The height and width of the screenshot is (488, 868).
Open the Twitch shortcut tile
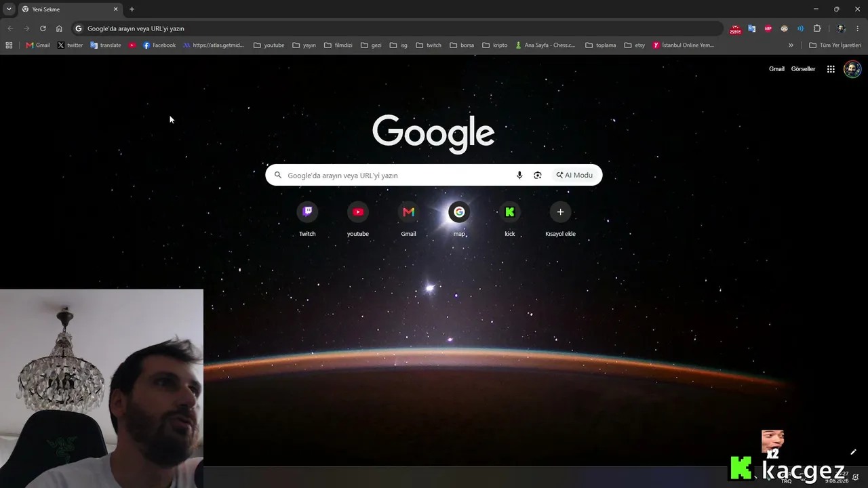[x=307, y=220]
